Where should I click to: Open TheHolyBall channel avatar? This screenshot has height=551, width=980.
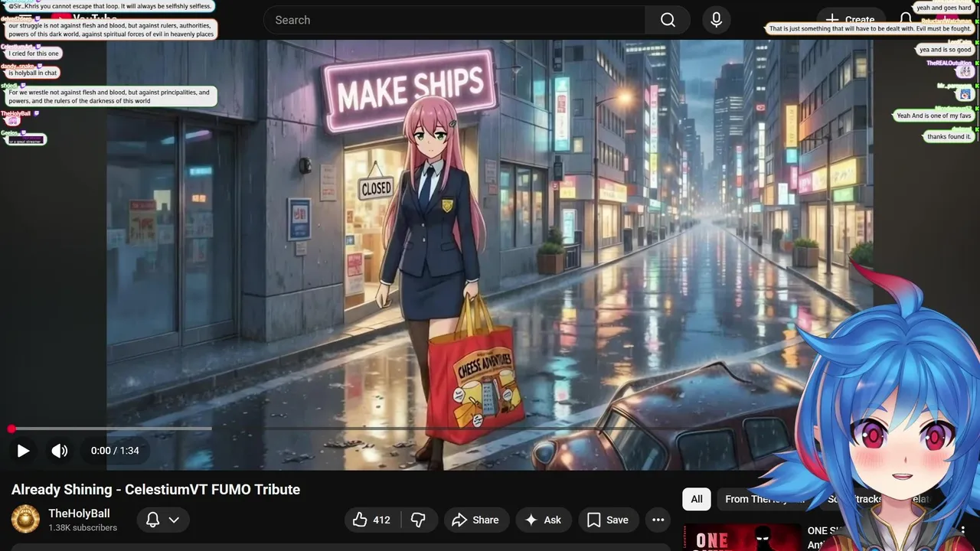(x=25, y=520)
